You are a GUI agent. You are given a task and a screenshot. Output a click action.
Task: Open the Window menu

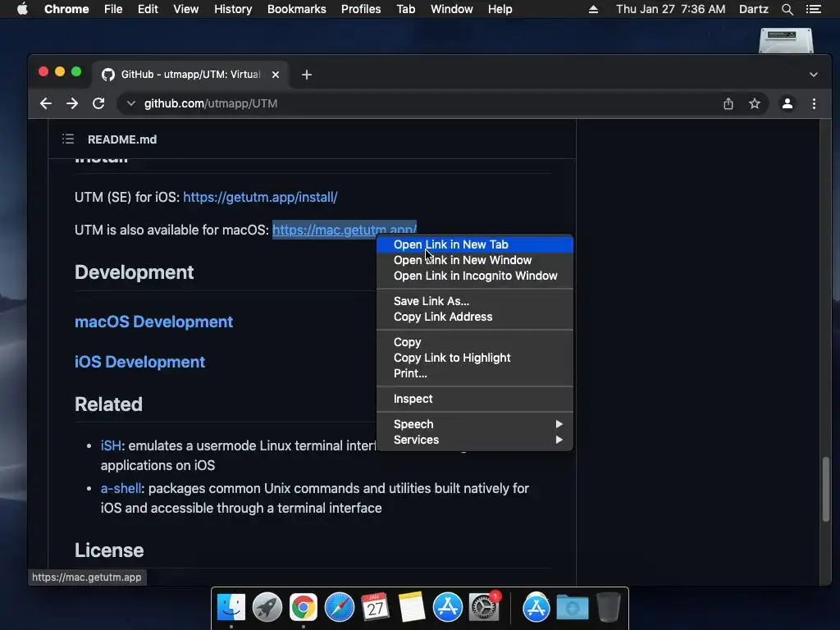pos(452,9)
